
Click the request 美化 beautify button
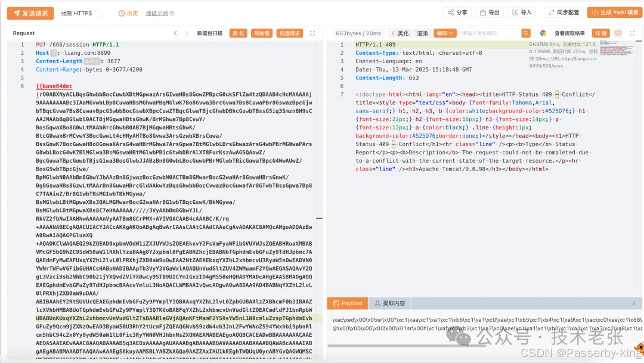[x=238, y=33]
